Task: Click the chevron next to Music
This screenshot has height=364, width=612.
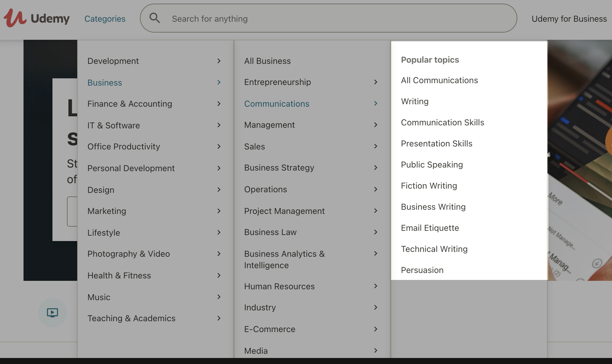Action: click(219, 297)
